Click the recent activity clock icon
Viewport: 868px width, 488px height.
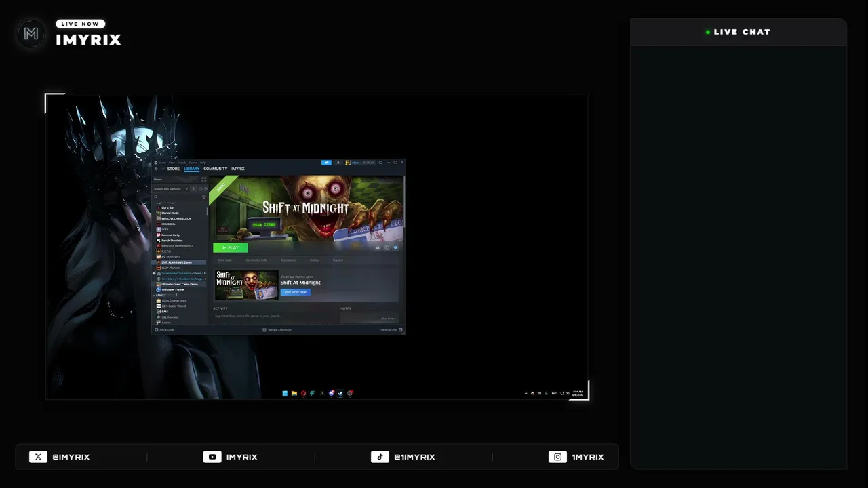pos(200,189)
